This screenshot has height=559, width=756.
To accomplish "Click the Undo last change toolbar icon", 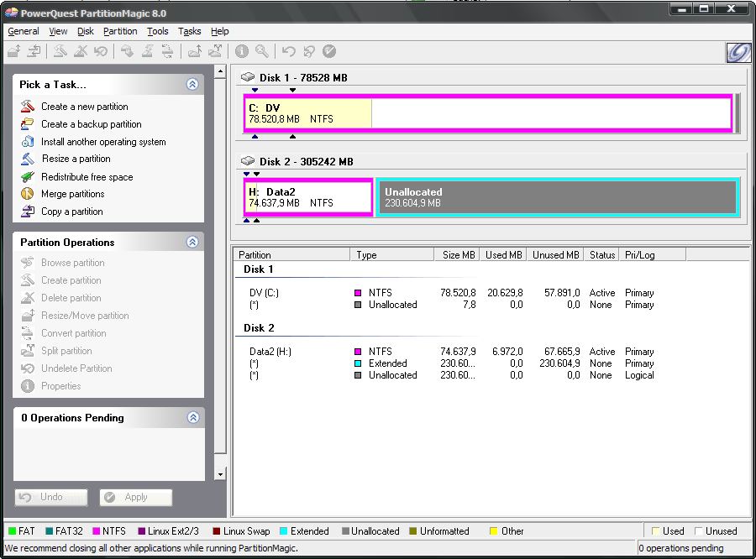I will click(x=288, y=51).
